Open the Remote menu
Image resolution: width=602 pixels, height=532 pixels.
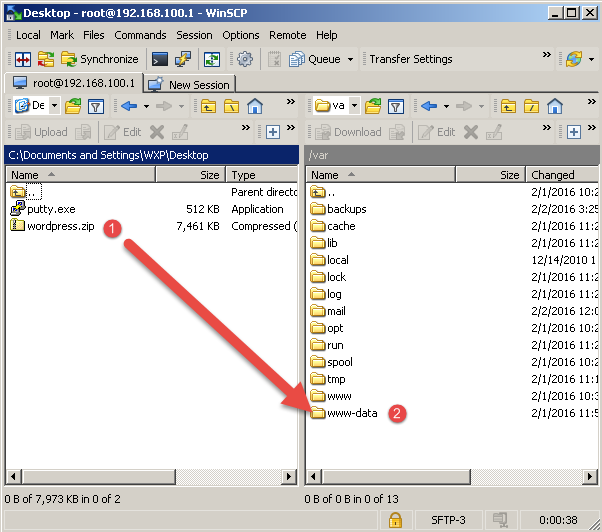(x=288, y=35)
